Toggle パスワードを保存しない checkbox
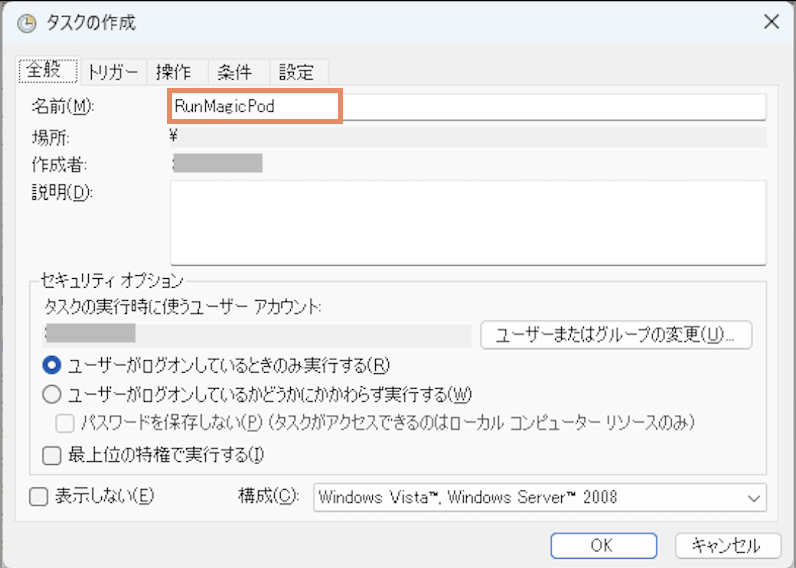The image size is (796, 568). pos(65,423)
